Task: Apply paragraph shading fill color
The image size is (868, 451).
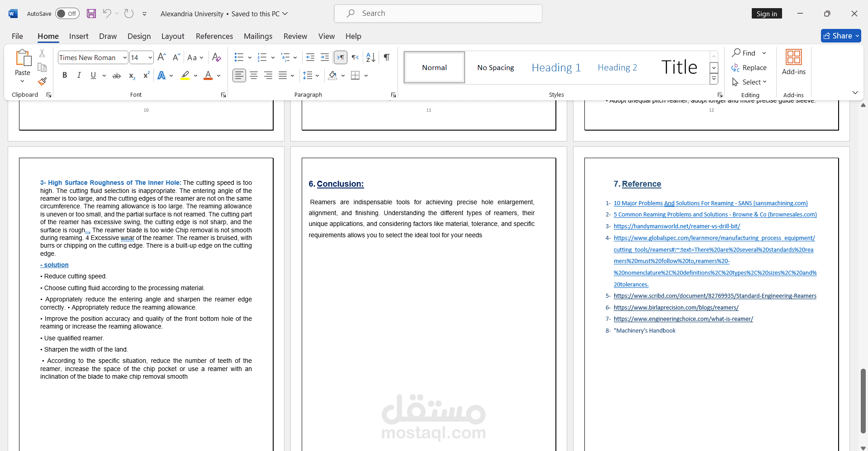Action: tap(332, 75)
